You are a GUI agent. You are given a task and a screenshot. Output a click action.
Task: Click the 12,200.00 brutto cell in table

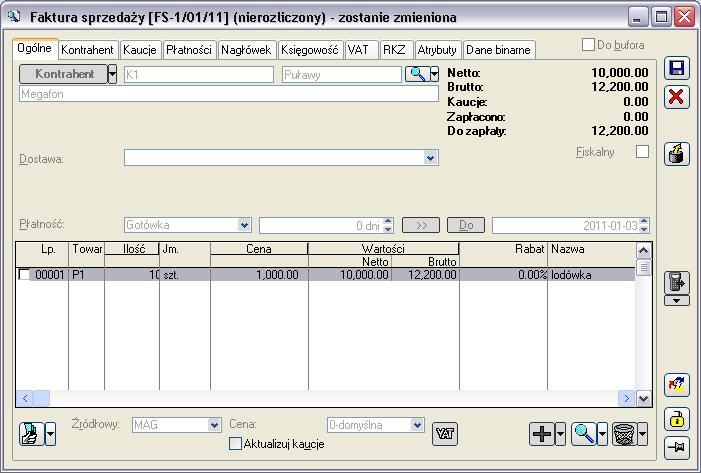(x=426, y=275)
